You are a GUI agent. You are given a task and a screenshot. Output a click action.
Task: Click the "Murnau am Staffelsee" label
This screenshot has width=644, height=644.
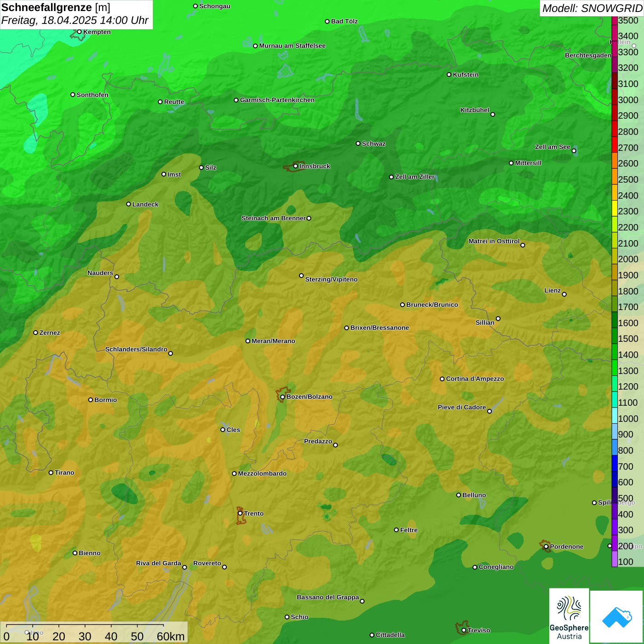292,46
